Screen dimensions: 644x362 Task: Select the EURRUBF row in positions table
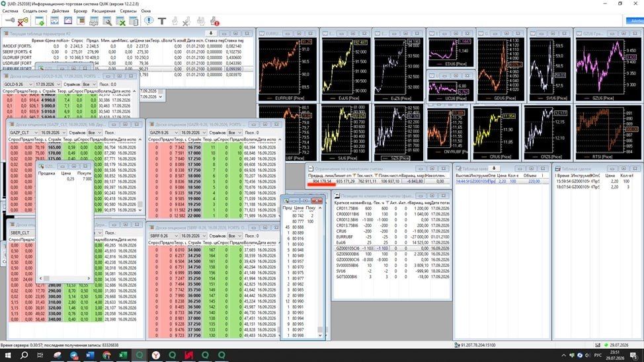pyautogui.click(x=391, y=236)
